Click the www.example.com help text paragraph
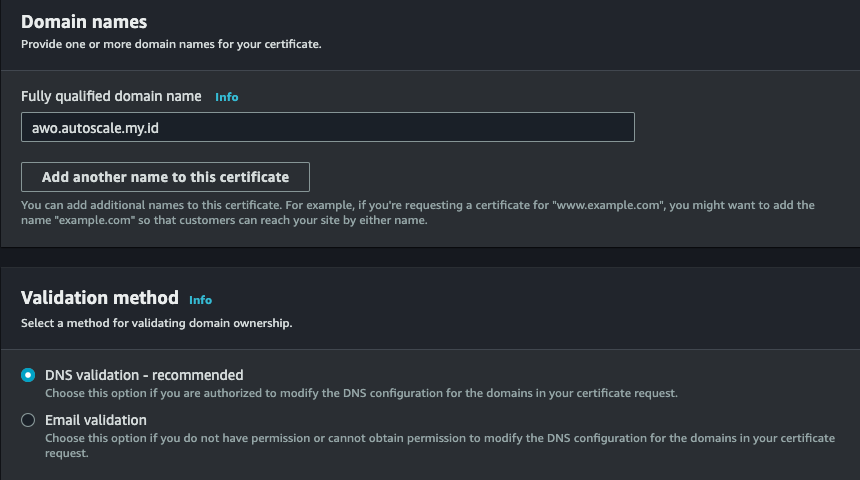 (x=417, y=212)
